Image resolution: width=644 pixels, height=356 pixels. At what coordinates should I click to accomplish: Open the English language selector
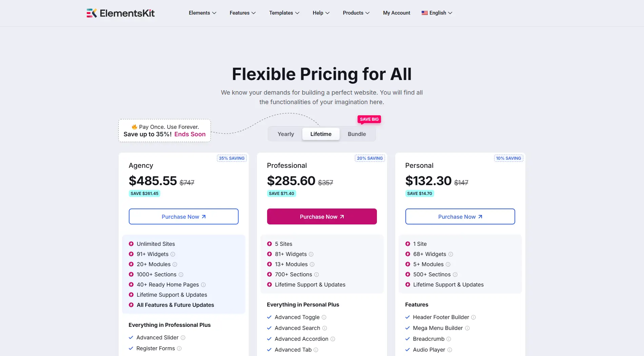(x=437, y=13)
